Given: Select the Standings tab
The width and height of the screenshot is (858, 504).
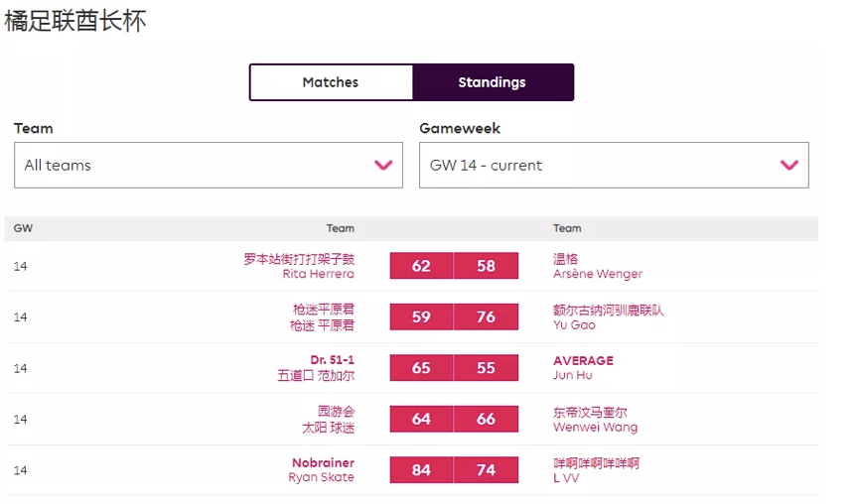Looking at the screenshot, I should pos(493,82).
